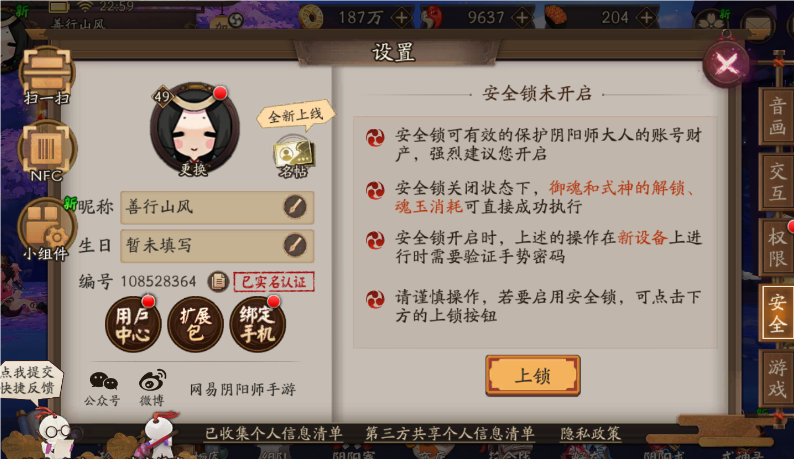This screenshot has height=459, width=794.
Task: Open 用户中心 user center
Action: [x=133, y=324]
